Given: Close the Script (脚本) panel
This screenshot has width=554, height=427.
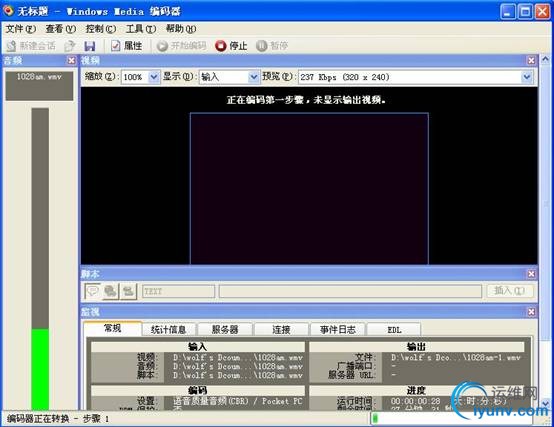Looking at the screenshot, I should [x=531, y=274].
